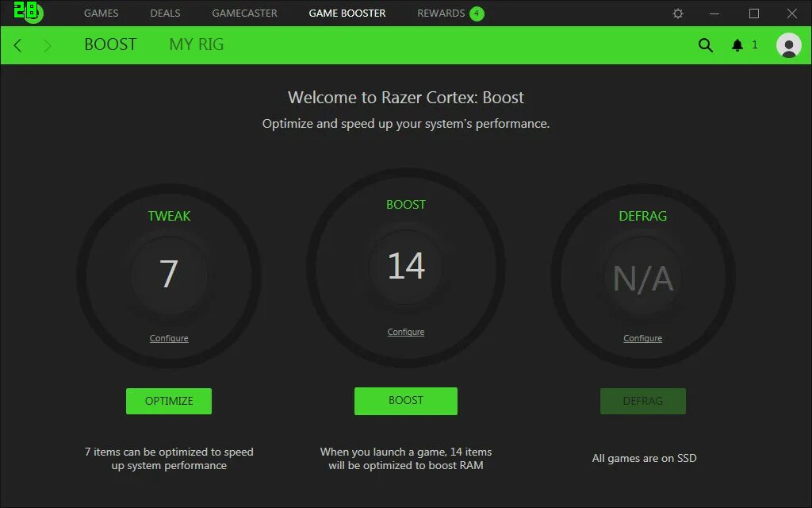Image resolution: width=812 pixels, height=508 pixels.
Task: Click the Tweak dial showing 7
Action: click(169, 275)
